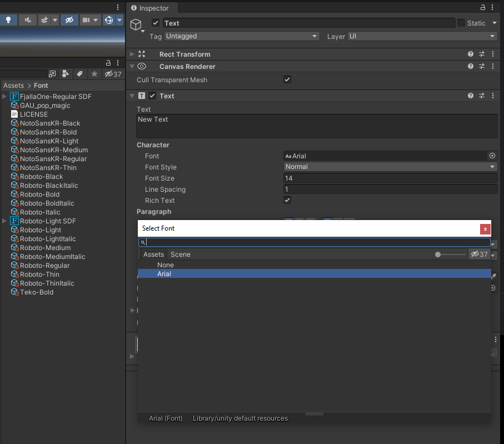Toggle scene audio mute icon

pyautogui.click(x=27, y=20)
